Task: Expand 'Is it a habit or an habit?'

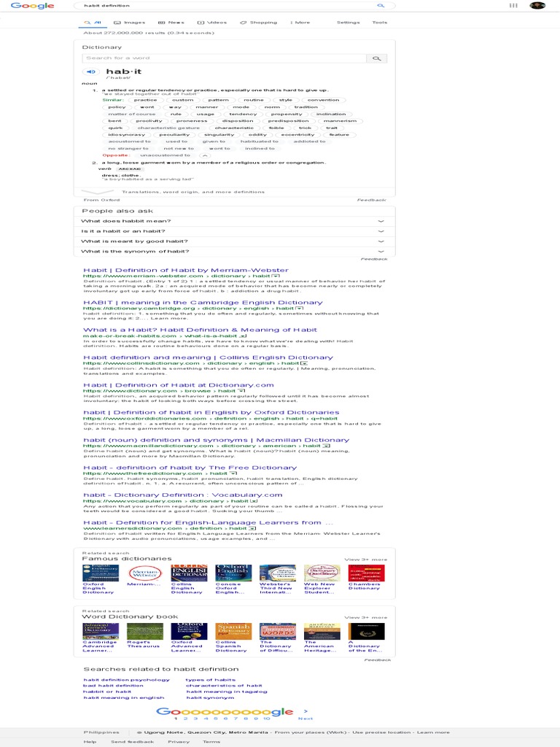Action: click(234, 231)
